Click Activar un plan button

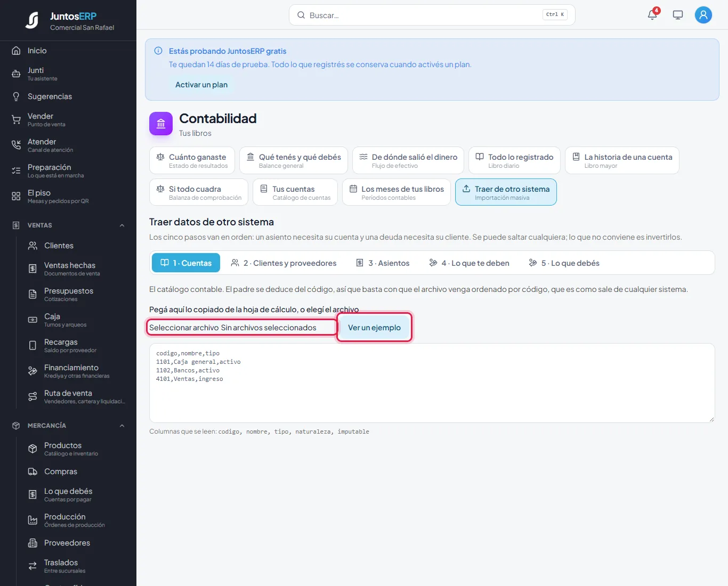(x=201, y=85)
